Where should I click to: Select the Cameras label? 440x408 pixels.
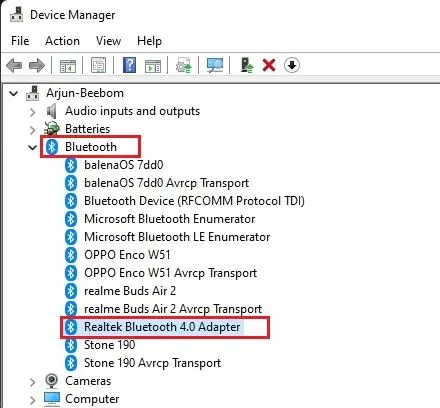[x=88, y=381]
